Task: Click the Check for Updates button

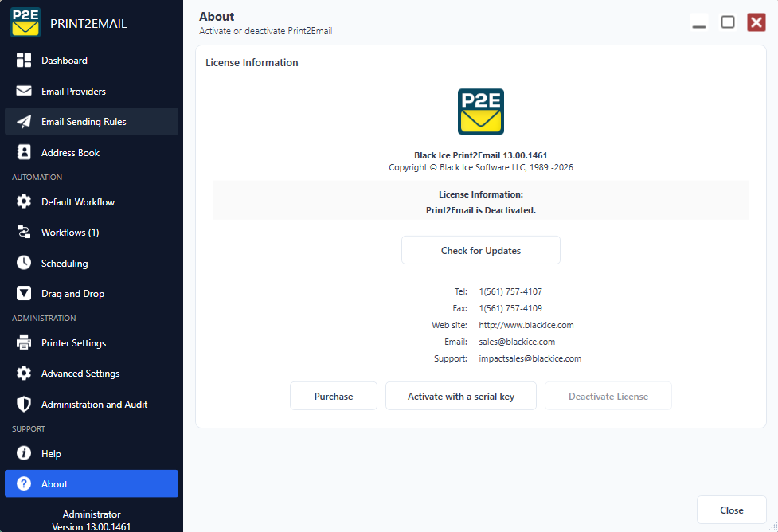Action: (x=481, y=250)
